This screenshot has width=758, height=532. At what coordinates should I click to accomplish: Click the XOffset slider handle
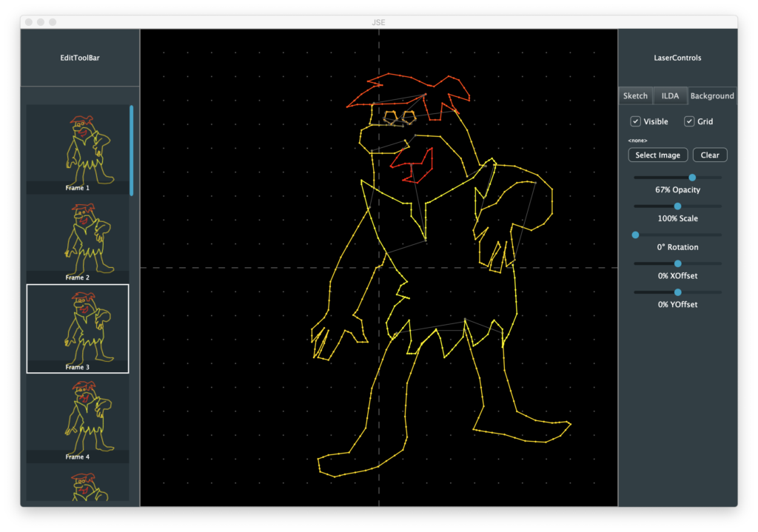coord(677,263)
